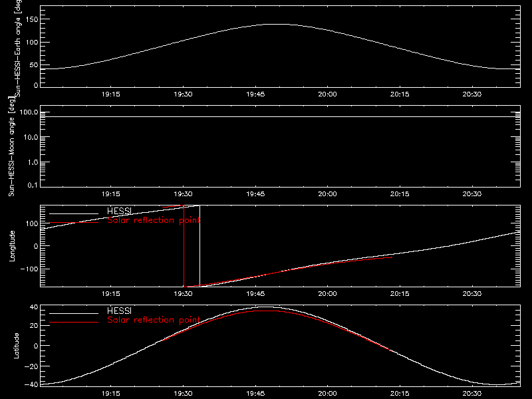Viewport: 532px width, 399px height.
Task: Click the -20 tick on Latitude axis
Action: click(x=32, y=366)
